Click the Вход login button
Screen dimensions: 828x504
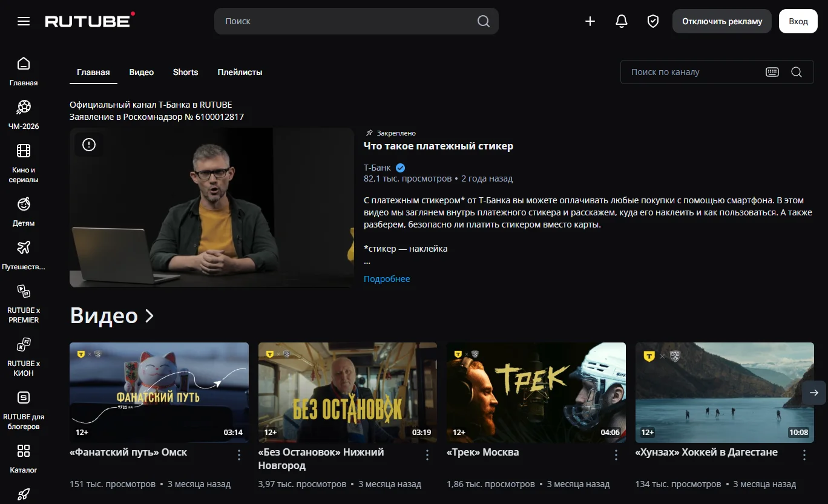click(798, 21)
